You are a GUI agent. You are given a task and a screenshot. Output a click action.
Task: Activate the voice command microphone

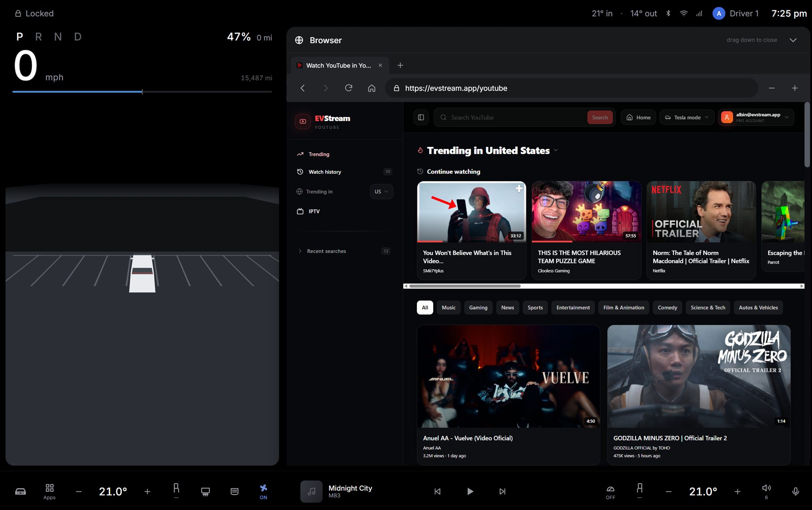click(x=795, y=491)
